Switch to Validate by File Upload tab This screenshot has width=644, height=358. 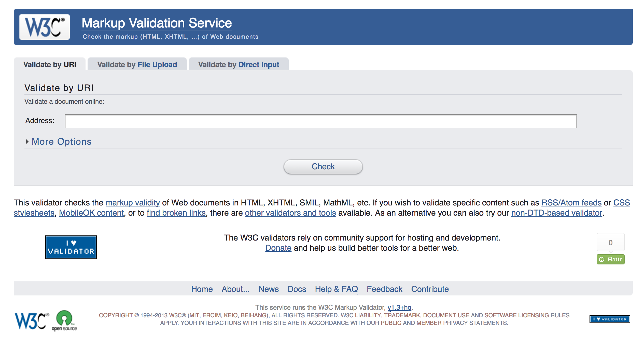137,65
